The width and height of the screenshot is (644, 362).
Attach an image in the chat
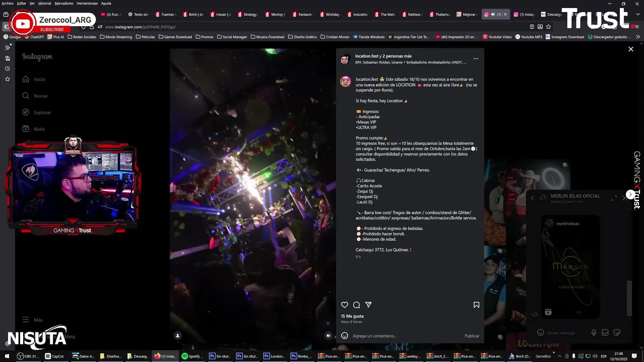pyautogui.click(x=605, y=332)
